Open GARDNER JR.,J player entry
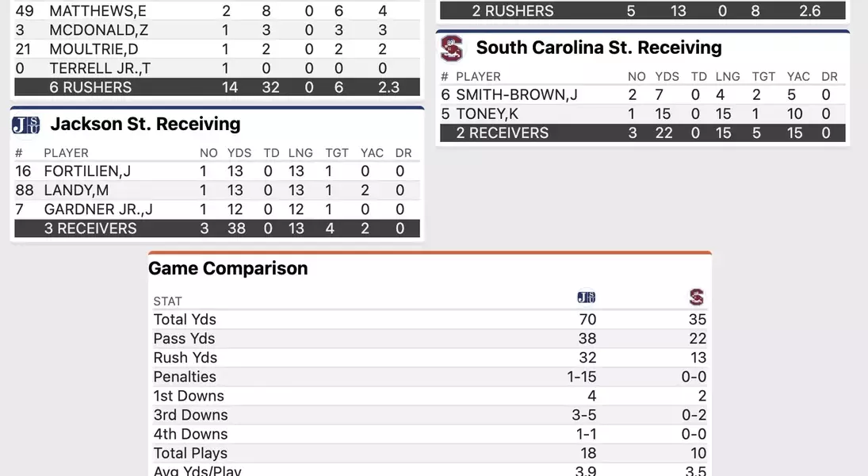 [x=98, y=209]
